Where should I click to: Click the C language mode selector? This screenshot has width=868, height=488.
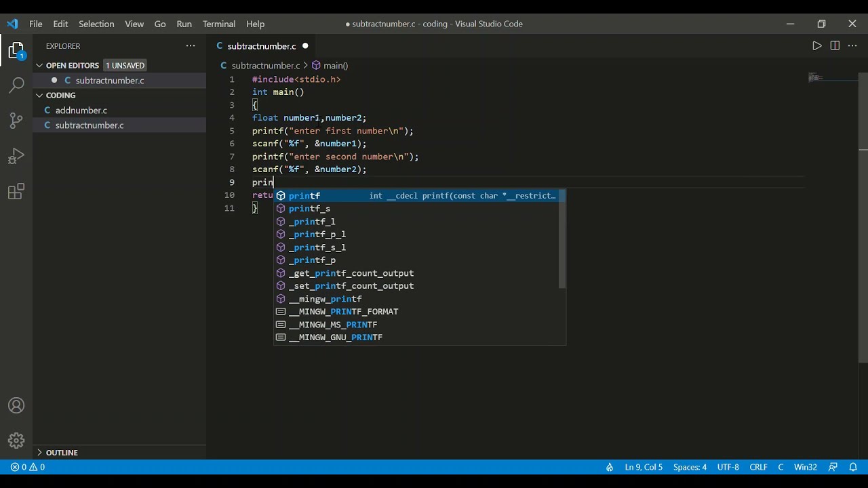pos(781,467)
